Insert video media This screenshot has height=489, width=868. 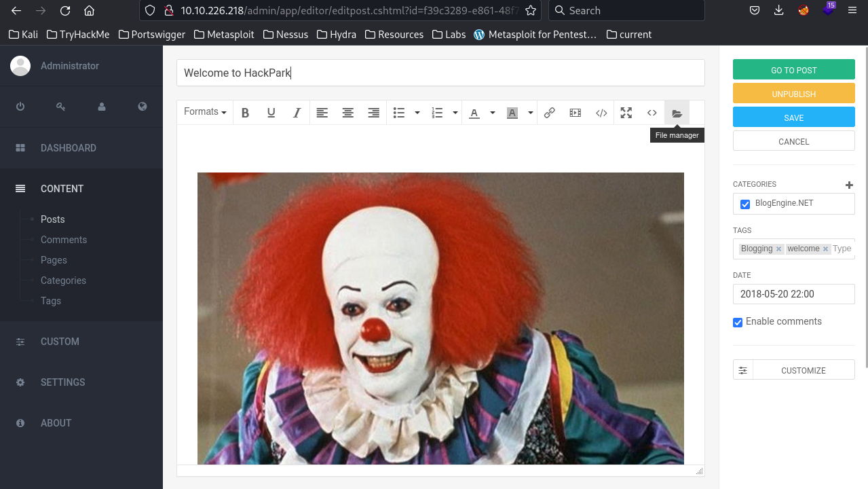pos(575,113)
